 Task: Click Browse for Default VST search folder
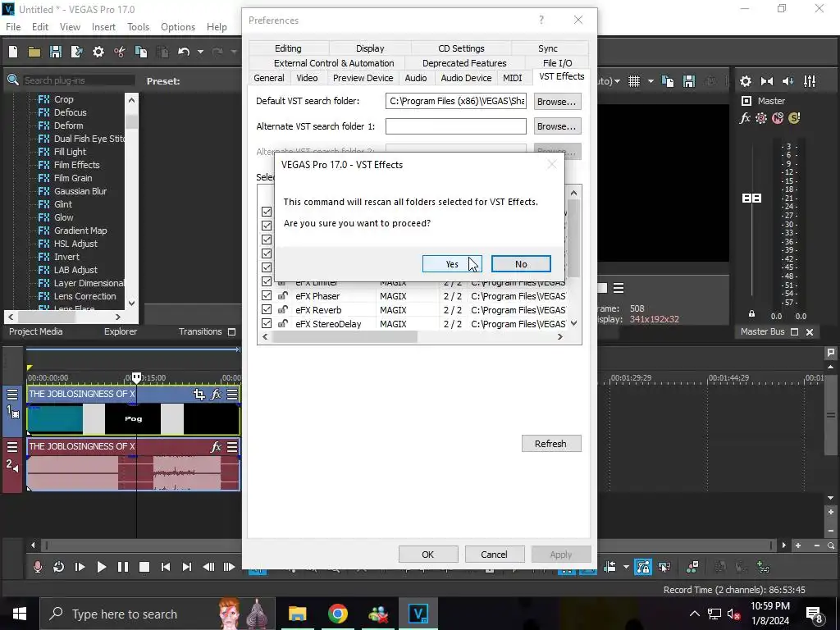click(x=557, y=101)
